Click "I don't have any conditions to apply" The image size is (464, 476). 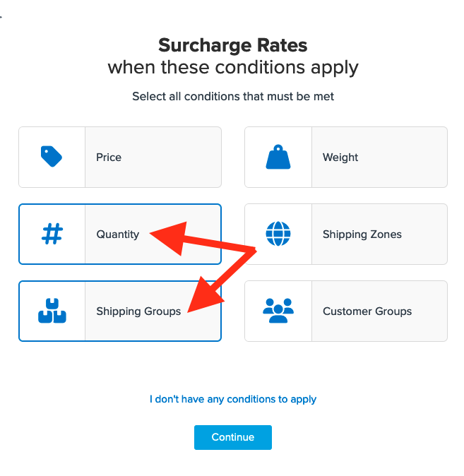click(x=233, y=399)
